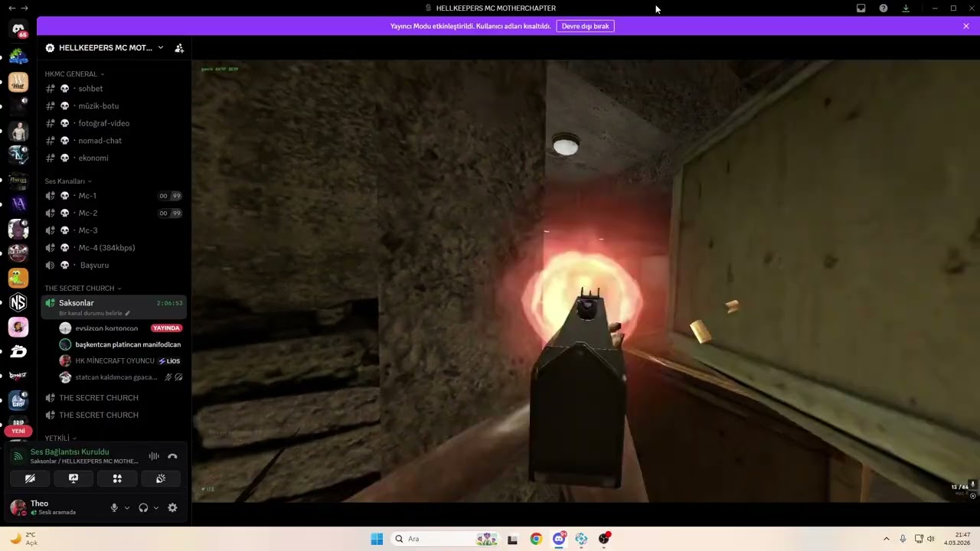Mute microphone in the user panel
This screenshot has height=551, width=980.
click(114, 507)
